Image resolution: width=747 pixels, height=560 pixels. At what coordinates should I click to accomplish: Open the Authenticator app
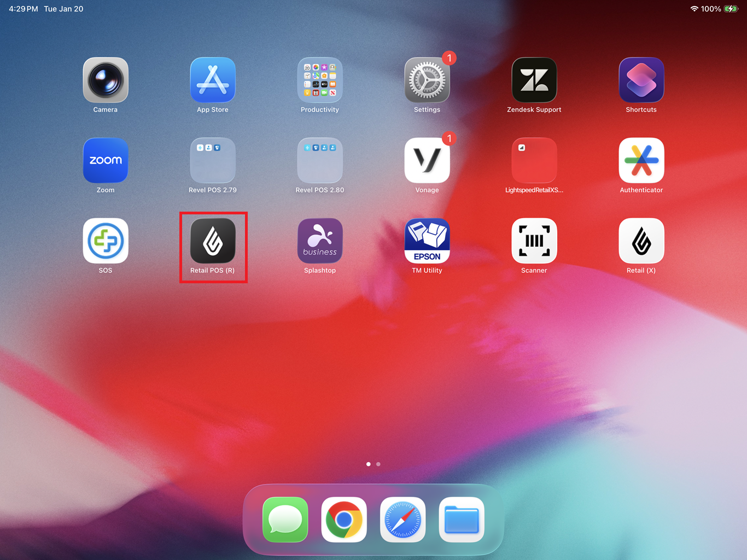tap(641, 160)
